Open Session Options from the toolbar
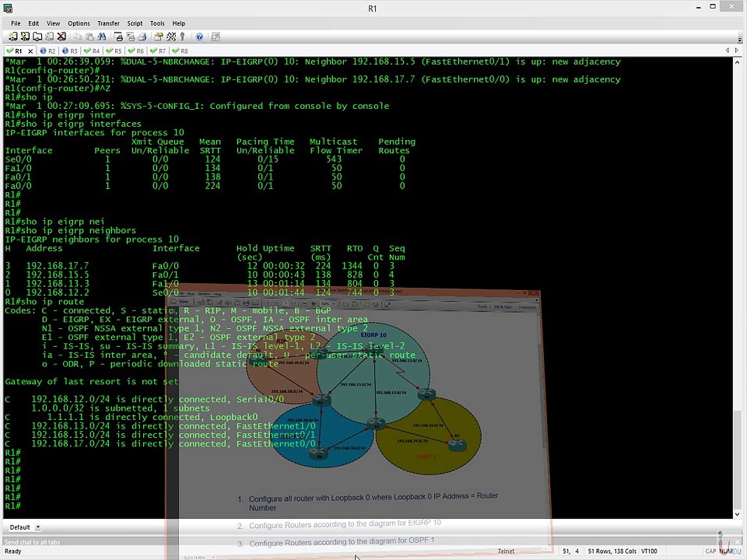This screenshot has width=747, height=560. pyautogui.click(x=159, y=37)
